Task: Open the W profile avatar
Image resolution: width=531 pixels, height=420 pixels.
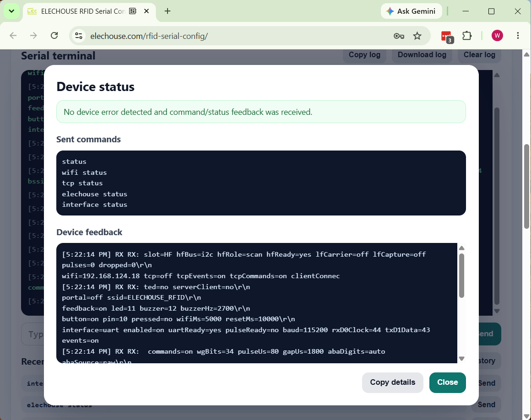Action: tap(497, 36)
